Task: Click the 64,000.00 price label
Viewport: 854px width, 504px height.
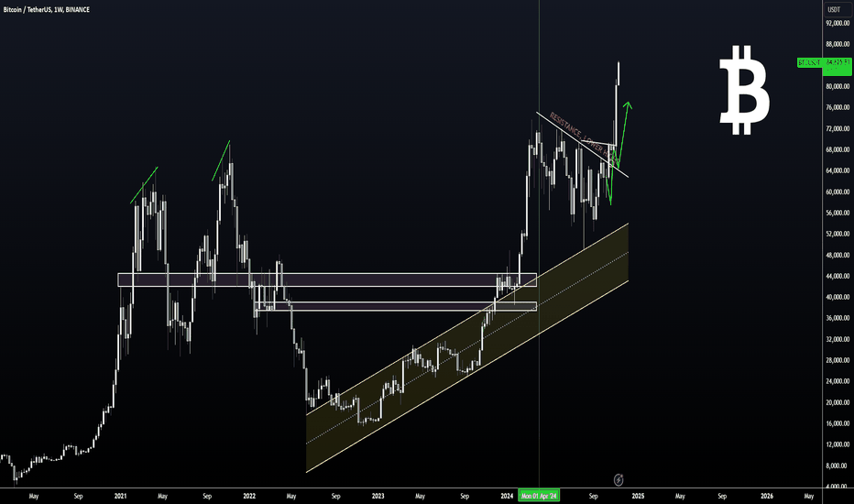Action: point(838,171)
